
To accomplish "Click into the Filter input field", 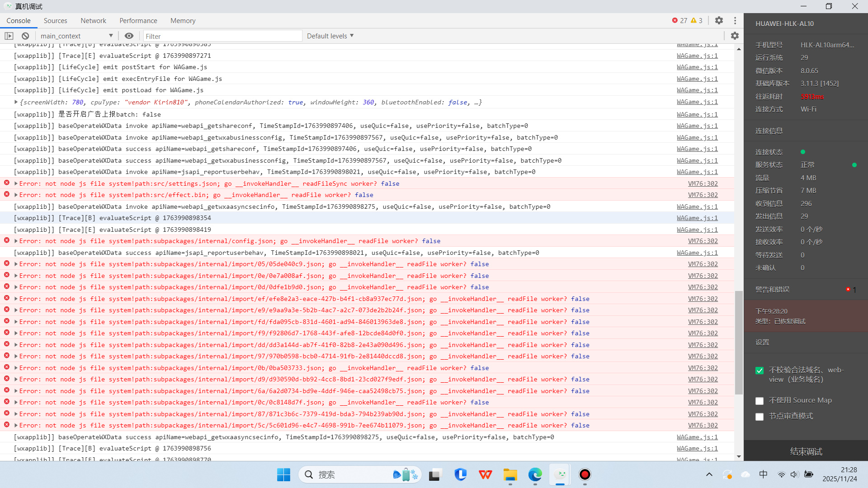I will 222,36.
